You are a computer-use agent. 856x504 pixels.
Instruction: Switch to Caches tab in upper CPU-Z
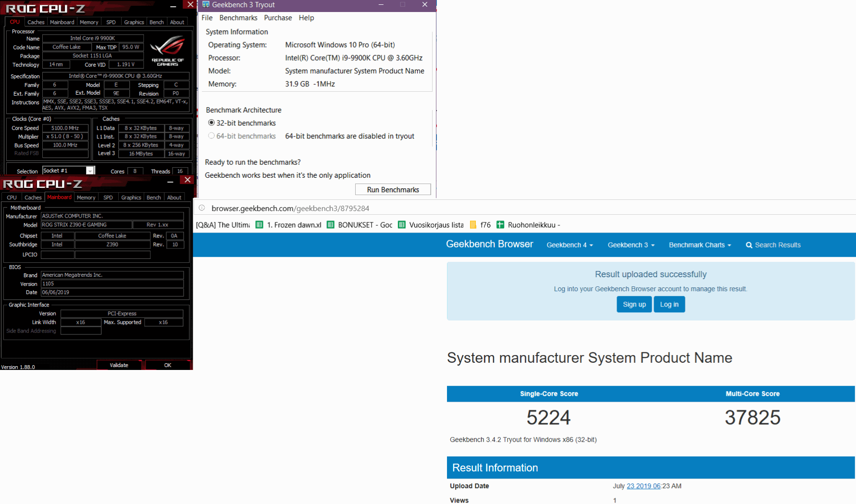[x=36, y=22]
